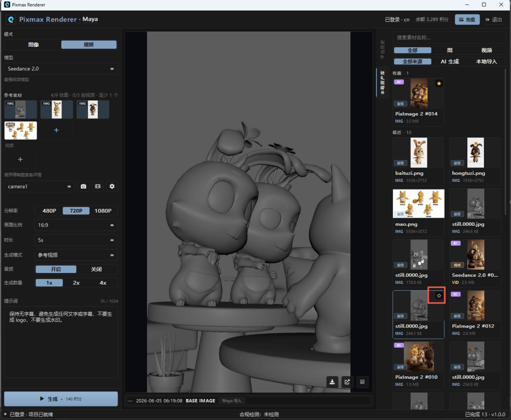Click into the prompt text box
Image resolution: width=511 pixels, height=420 pixels.
[61, 342]
